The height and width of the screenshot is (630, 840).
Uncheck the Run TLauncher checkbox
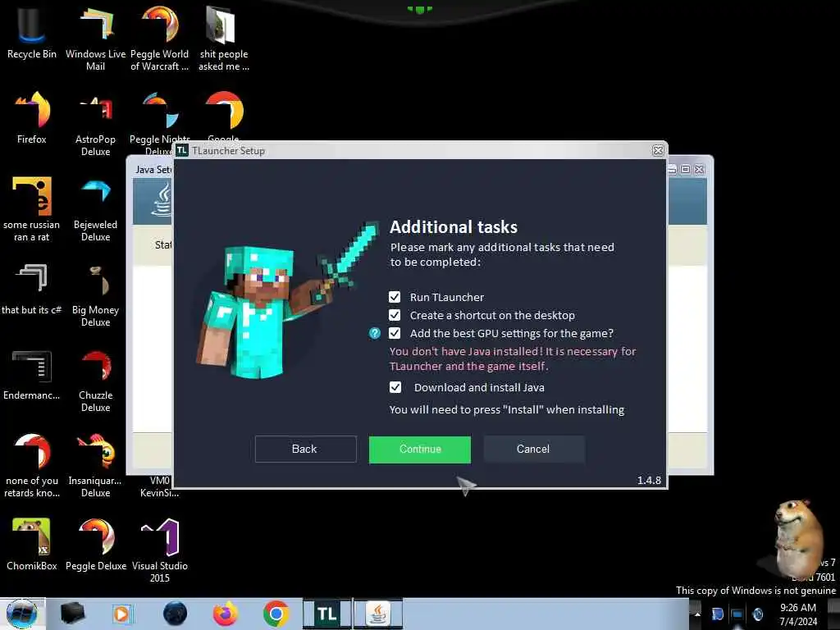[x=395, y=297]
